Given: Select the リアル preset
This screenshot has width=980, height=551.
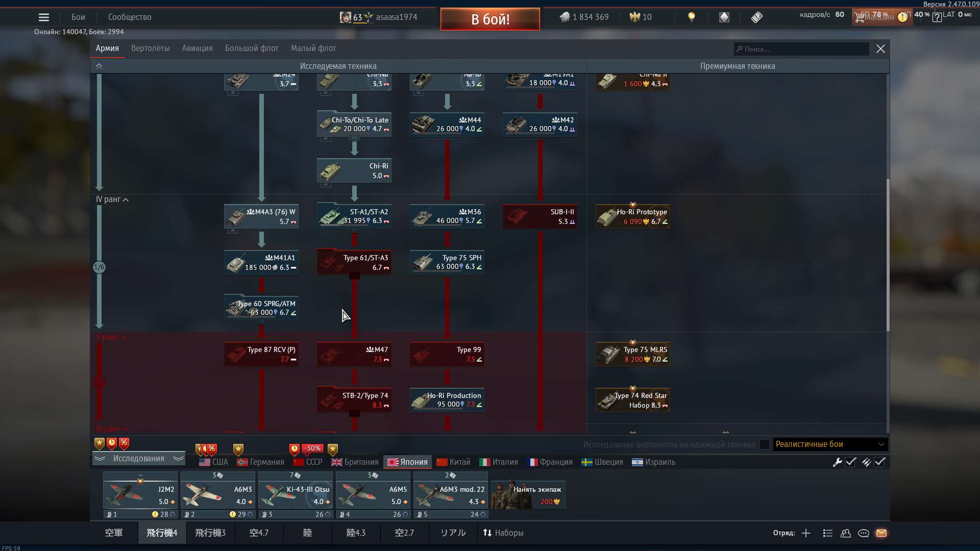Looking at the screenshot, I should (x=453, y=533).
